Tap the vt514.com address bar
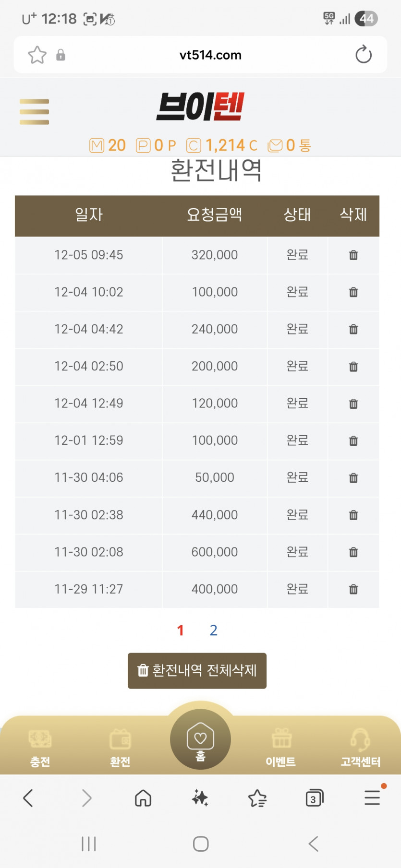 [x=210, y=55]
